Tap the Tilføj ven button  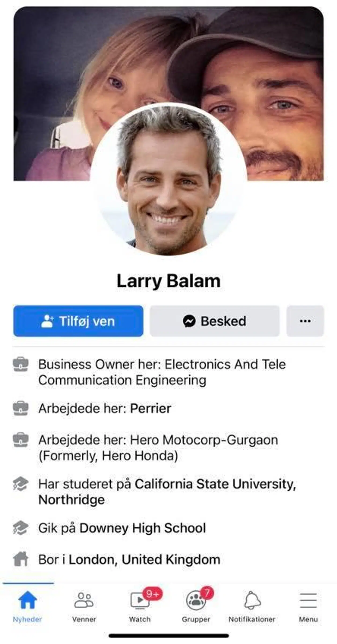click(78, 321)
